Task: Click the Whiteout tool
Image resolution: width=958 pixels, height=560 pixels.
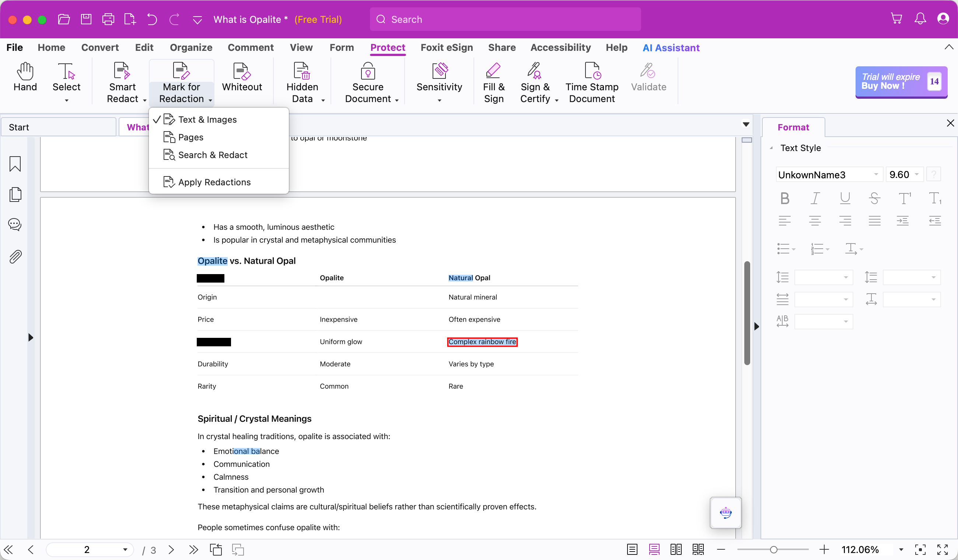Action: click(242, 77)
